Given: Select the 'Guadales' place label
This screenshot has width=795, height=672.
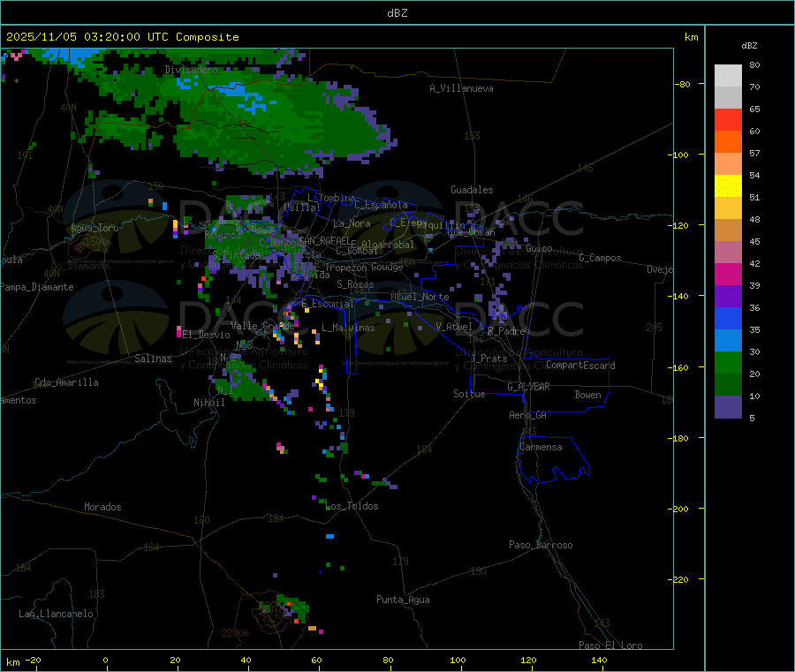Looking at the screenshot, I should click(472, 190).
